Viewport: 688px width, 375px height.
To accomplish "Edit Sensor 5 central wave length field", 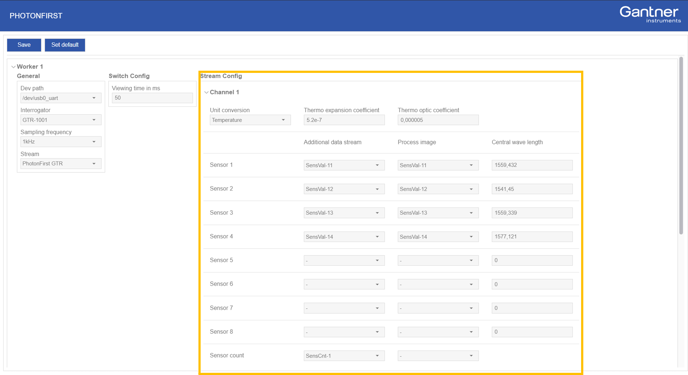I will [532, 261].
